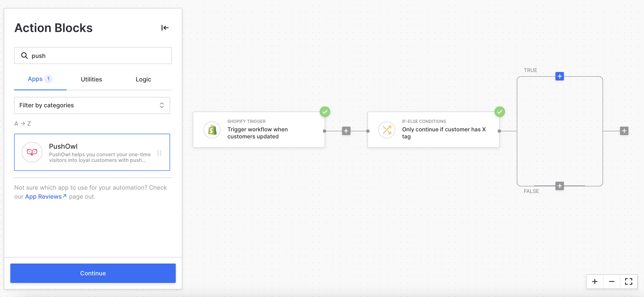Screen dimensions: 644x297
Task: Select the Only continue if customer has X tag node
Action: click(444, 133)
